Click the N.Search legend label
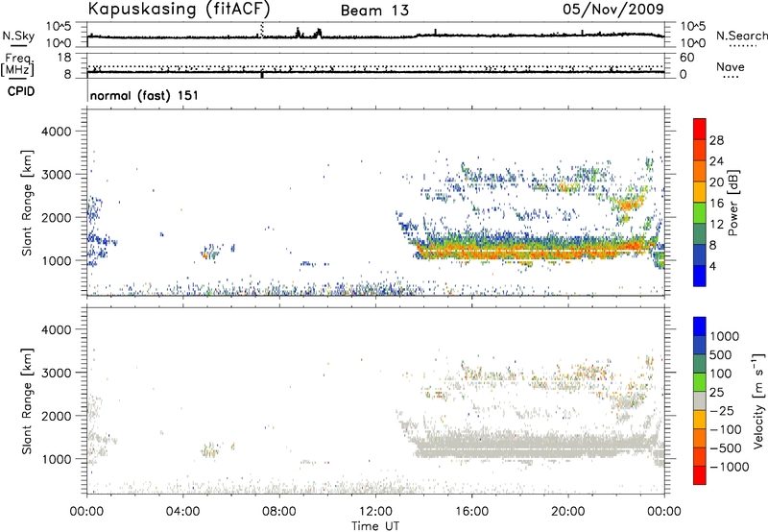Viewport: 768px width, 532px height. tap(742, 36)
